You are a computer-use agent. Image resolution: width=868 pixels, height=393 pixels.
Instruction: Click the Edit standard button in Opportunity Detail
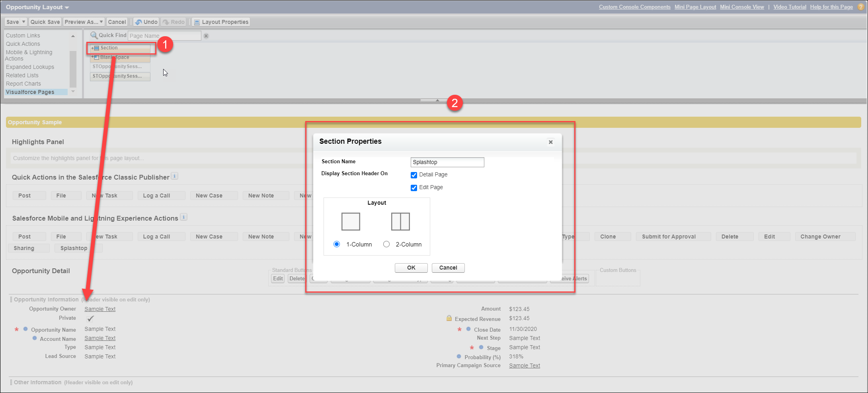278,279
